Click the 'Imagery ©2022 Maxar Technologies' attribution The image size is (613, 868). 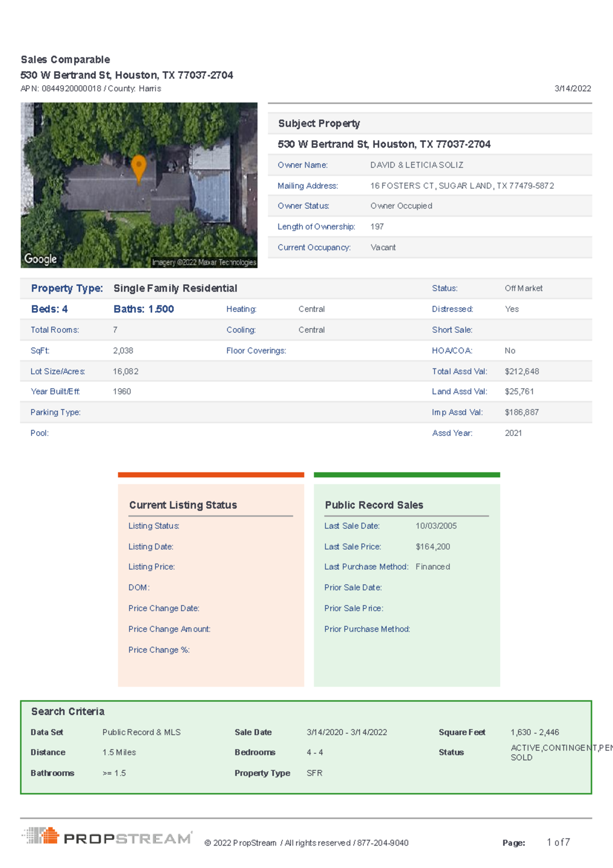204,263
